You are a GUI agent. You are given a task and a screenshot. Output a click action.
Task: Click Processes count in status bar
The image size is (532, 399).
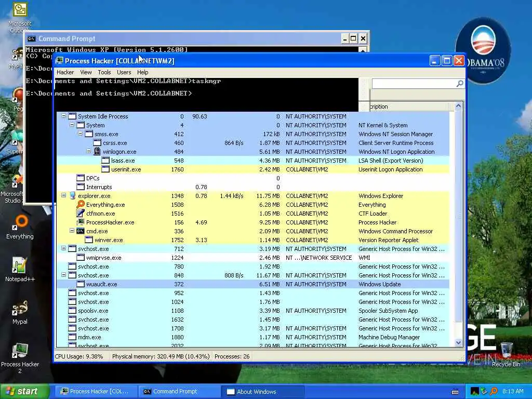(232, 356)
